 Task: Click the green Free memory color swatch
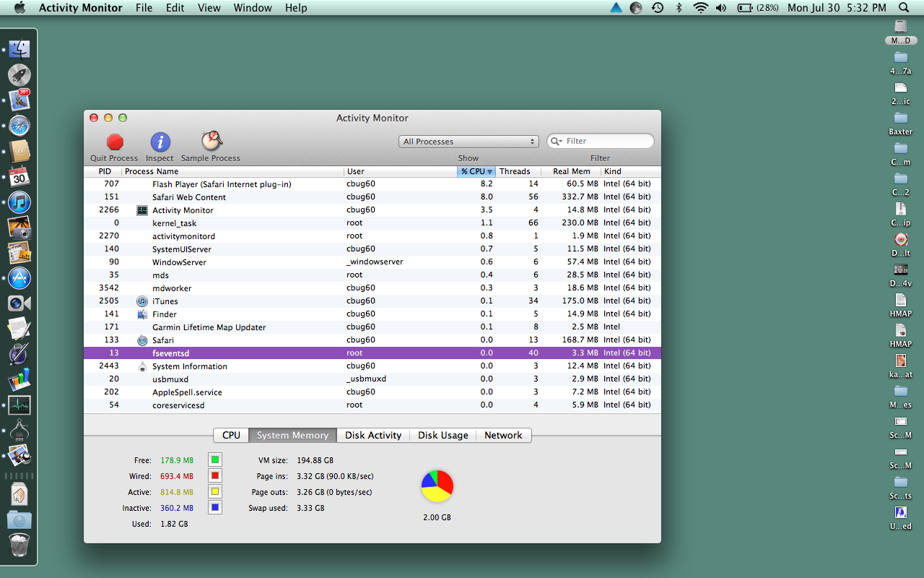(x=214, y=460)
